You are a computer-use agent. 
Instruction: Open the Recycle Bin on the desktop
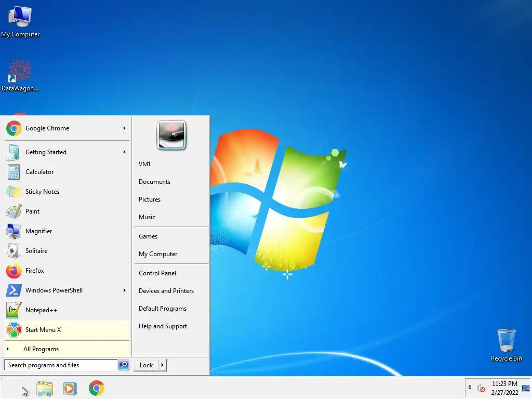pyautogui.click(x=506, y=345)
